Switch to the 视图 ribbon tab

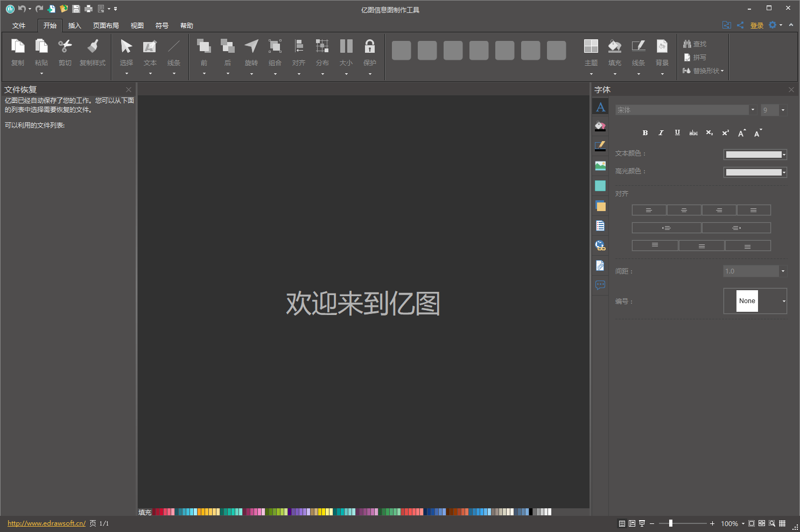click(x=137, y=26)
